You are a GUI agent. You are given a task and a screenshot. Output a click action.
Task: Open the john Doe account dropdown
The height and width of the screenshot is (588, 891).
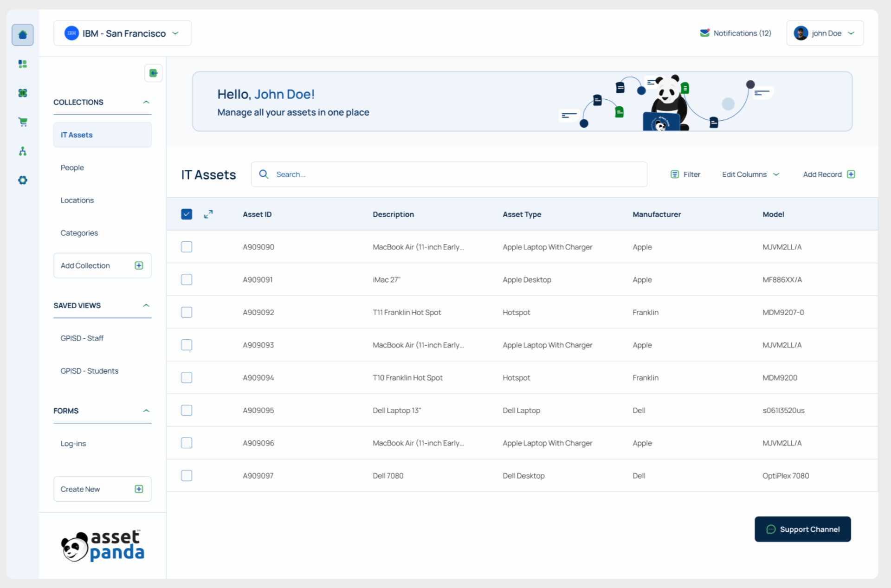[x=825, y=33]
